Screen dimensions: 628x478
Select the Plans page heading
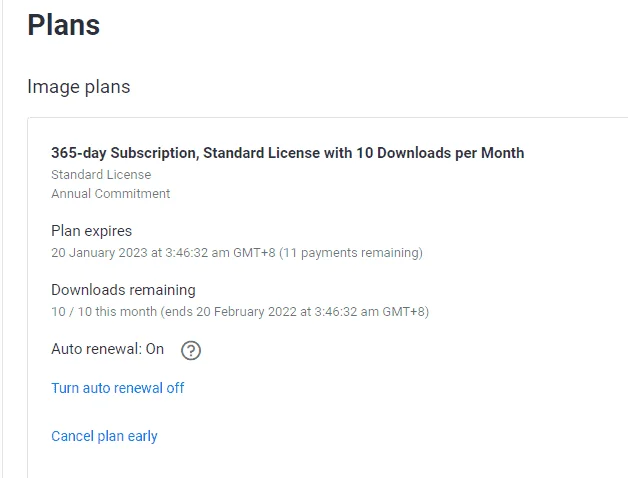click(x=64, y=25)
